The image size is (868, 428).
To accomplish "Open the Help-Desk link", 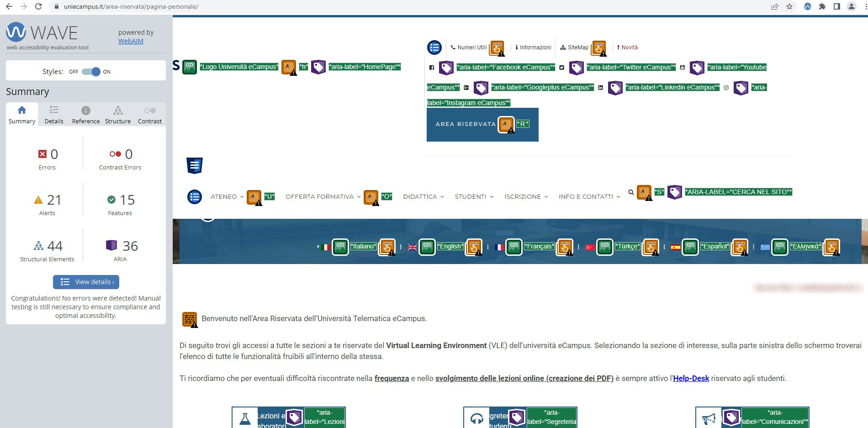I will (691, 378).
